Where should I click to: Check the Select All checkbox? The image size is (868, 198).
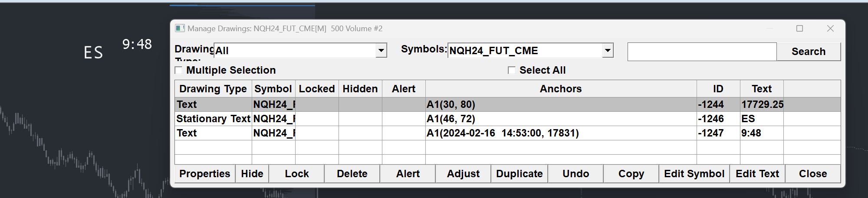pos(512,70)
